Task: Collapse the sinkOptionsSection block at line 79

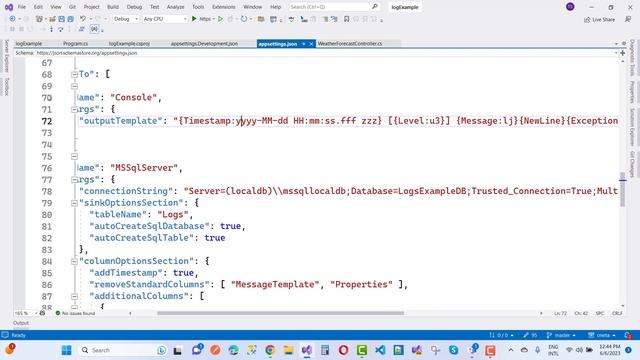Action: pyautogui.click(x=74, y=203)
